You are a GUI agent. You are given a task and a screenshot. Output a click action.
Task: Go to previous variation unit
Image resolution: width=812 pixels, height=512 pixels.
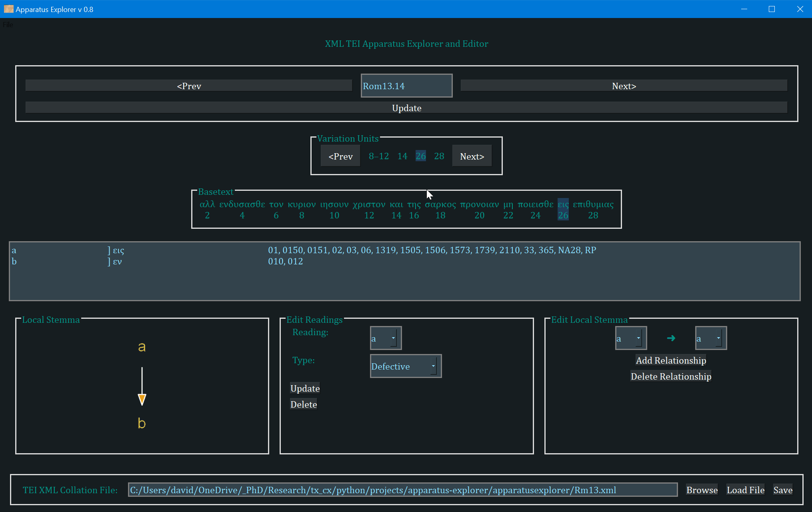coord(340,156)
